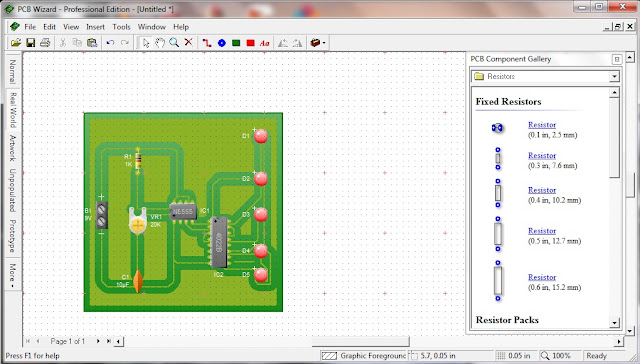The image size is (640, 364).
Task: Select the 0.6 in resistor thumbnail
Action: click(x=498, y=281)
